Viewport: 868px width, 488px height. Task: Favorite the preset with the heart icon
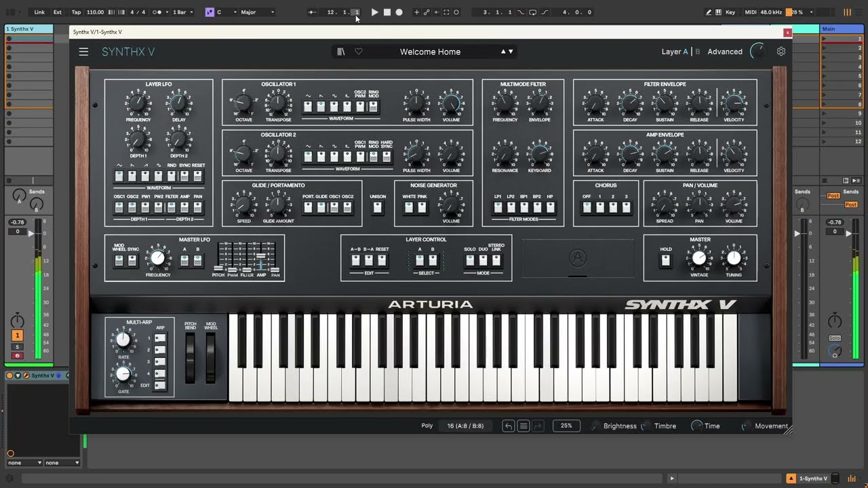click(359, 52)
